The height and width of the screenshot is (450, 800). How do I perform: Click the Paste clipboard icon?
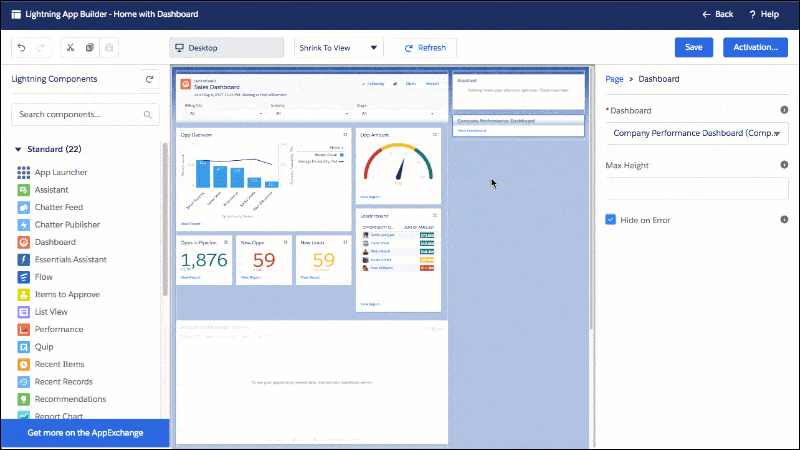(x=109, y=47)
